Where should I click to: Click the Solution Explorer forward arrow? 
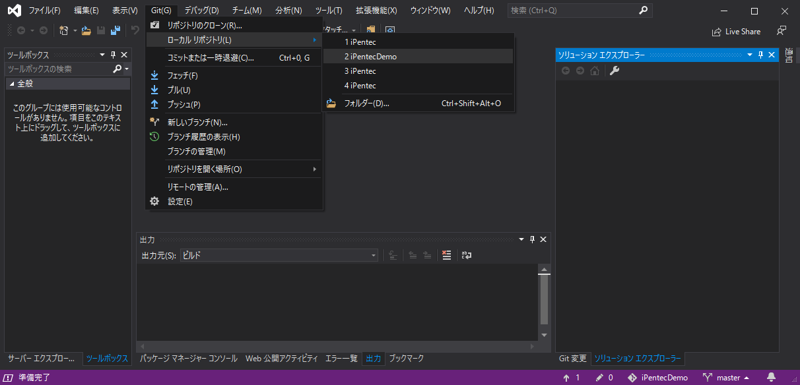tap(580, 71)
